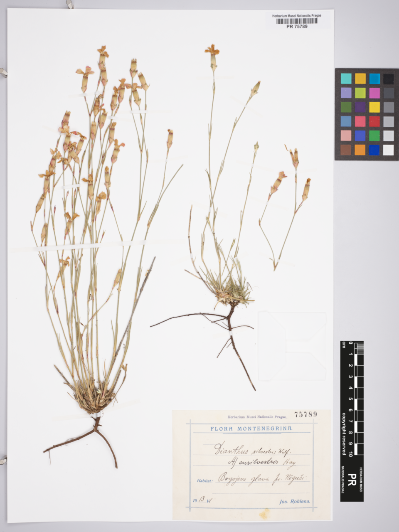Select the black swatch on the color chart

coord(389,79)
